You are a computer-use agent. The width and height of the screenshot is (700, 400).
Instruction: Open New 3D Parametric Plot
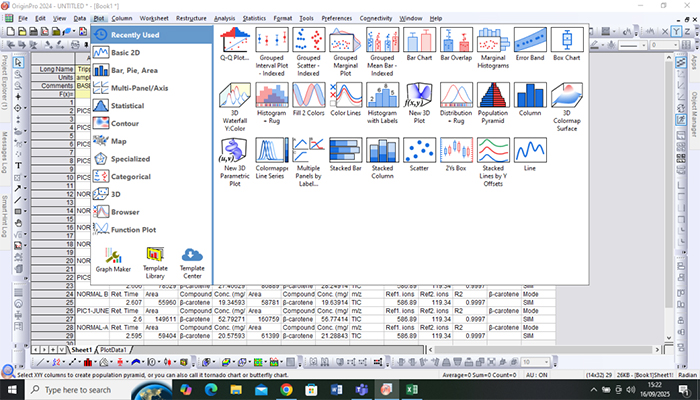235,162
